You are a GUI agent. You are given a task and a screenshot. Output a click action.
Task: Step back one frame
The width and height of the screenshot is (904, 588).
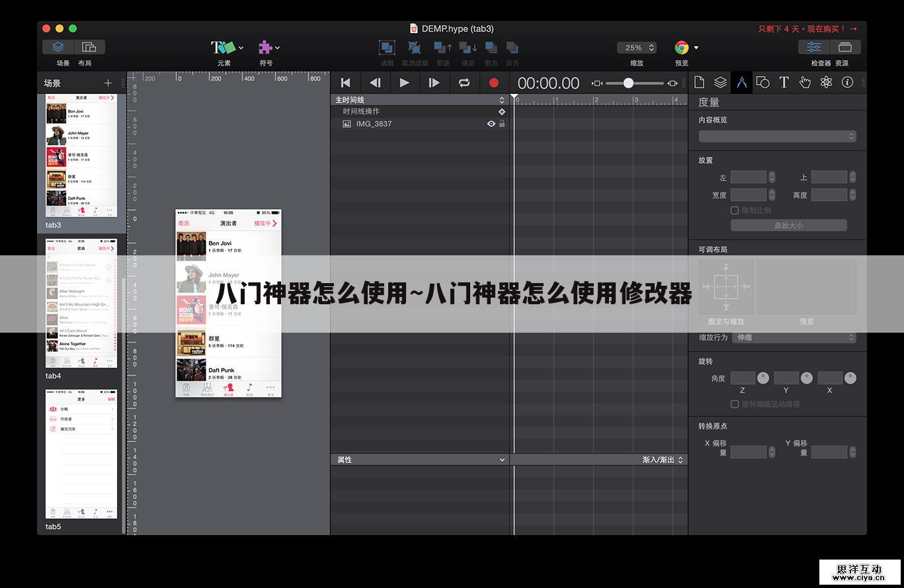pyautogui.click(x=375, y=83)
